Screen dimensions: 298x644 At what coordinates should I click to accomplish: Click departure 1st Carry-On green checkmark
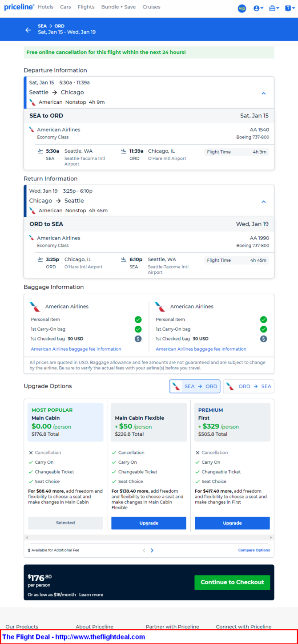click(x=138, y=329)
